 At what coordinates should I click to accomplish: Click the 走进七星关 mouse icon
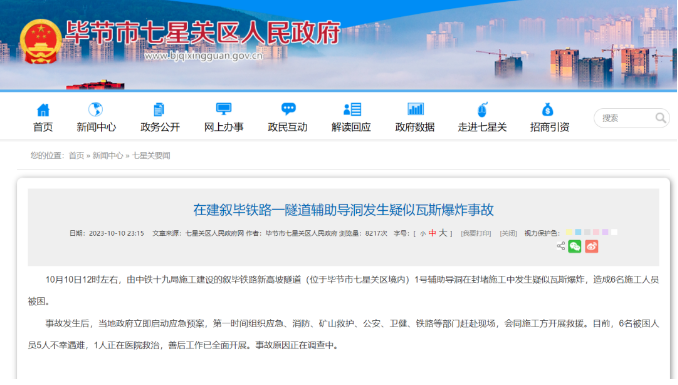[x=483, y=109]
